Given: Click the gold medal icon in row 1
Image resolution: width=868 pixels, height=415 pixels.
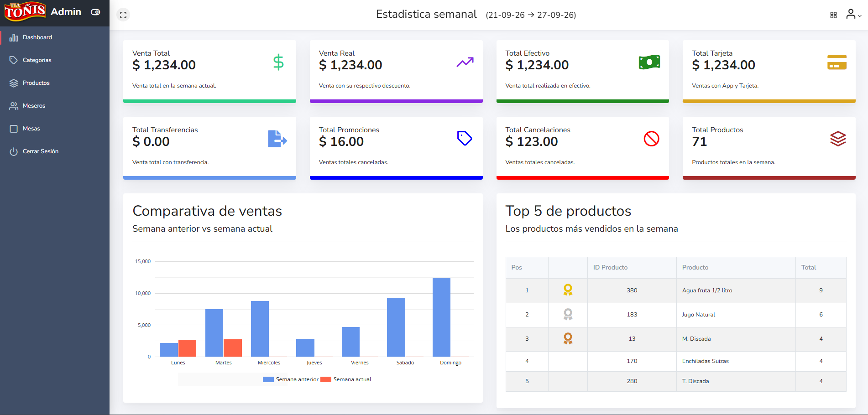Looking at the screenshot, I should (568, 290).
